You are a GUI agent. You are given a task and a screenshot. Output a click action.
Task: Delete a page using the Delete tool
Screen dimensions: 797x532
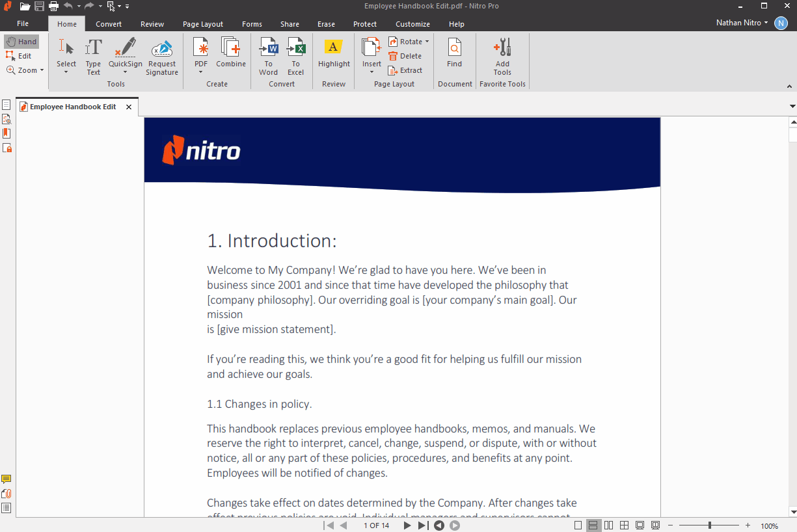pos(405,55)
